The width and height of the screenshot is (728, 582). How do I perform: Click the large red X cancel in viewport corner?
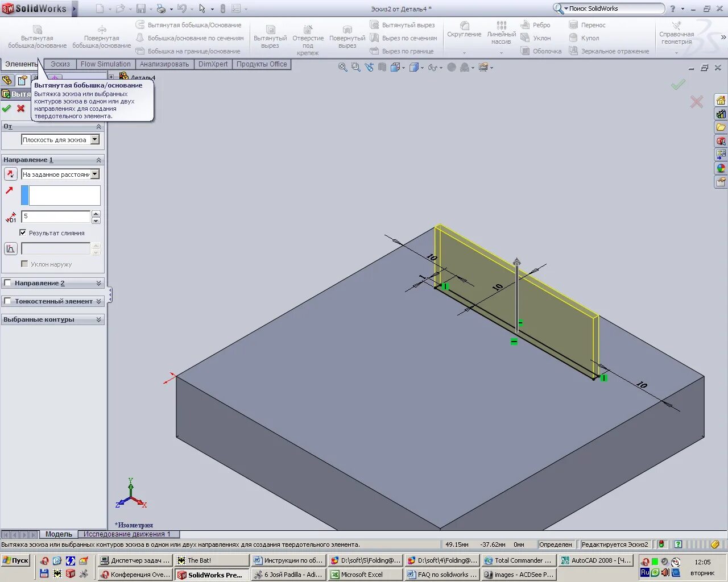click(x=696, y=102)
